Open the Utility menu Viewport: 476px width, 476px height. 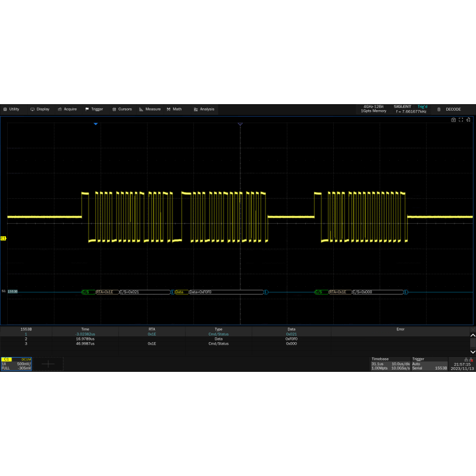pyautogui.click(x=11, y=109)
